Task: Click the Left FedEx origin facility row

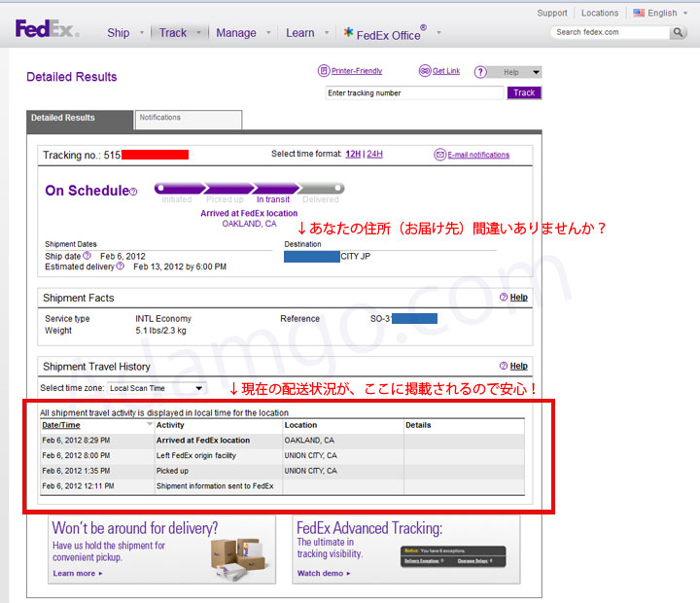Action: pyautogui.click(x=282, y=455)
